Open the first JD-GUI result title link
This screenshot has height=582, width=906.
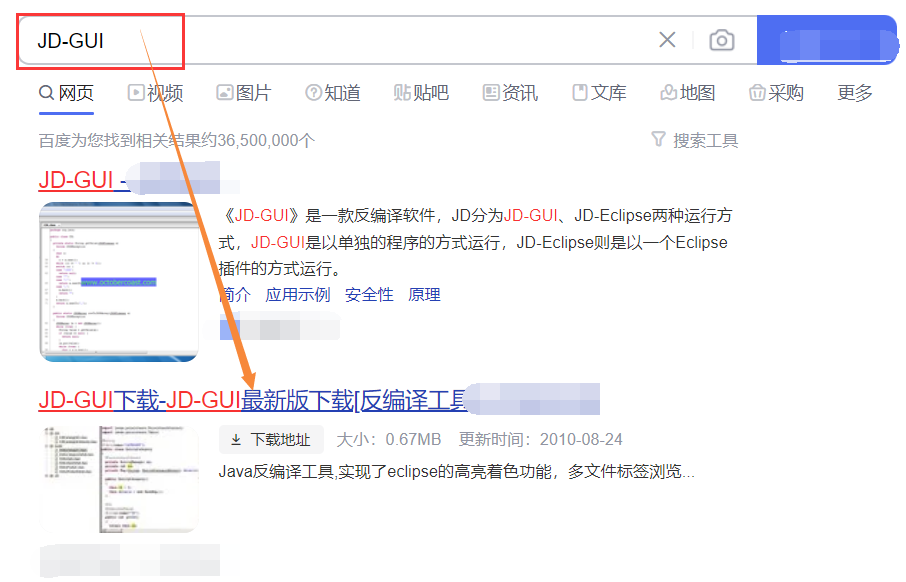[84, 180]
